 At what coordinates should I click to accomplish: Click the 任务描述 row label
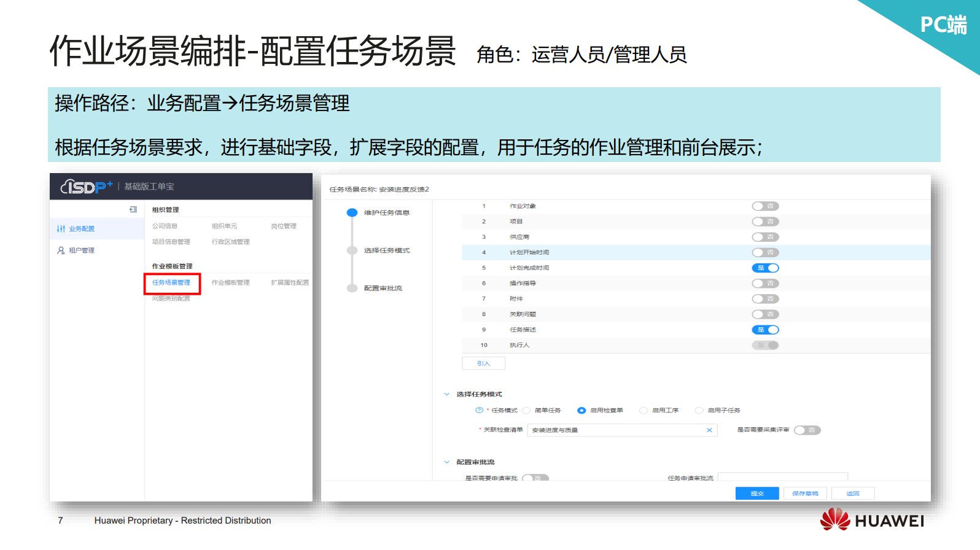523,330
